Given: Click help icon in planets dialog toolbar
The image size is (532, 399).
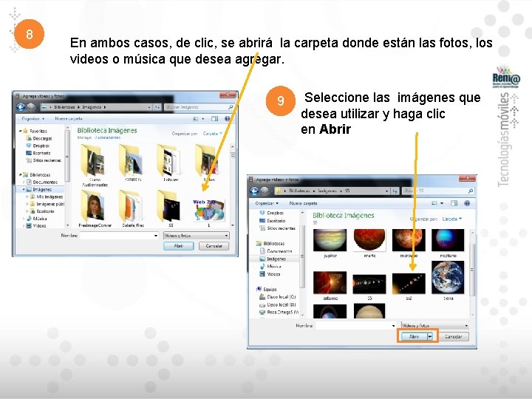Looking at the screenshot, I should point(467,203).
